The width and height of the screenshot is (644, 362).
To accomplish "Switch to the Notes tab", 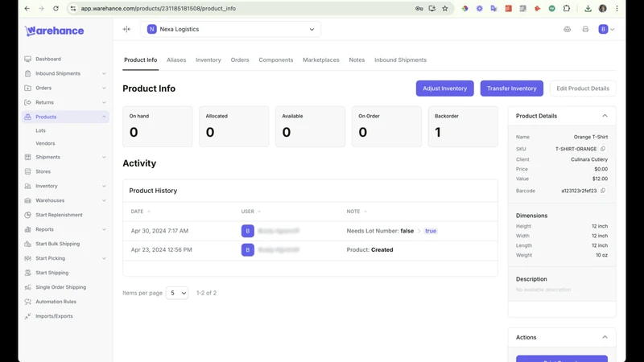I will point(357,60).
